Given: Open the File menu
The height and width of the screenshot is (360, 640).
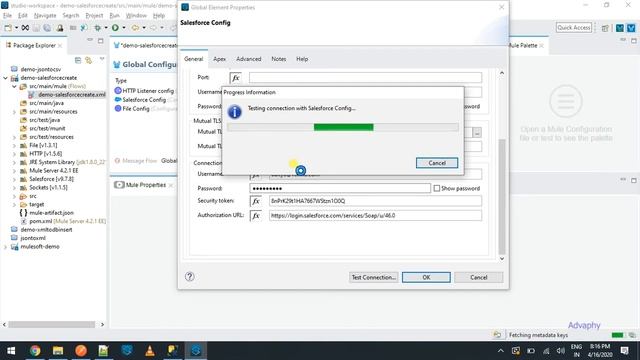Looking at the screenshot, I should tap(7, 16).
